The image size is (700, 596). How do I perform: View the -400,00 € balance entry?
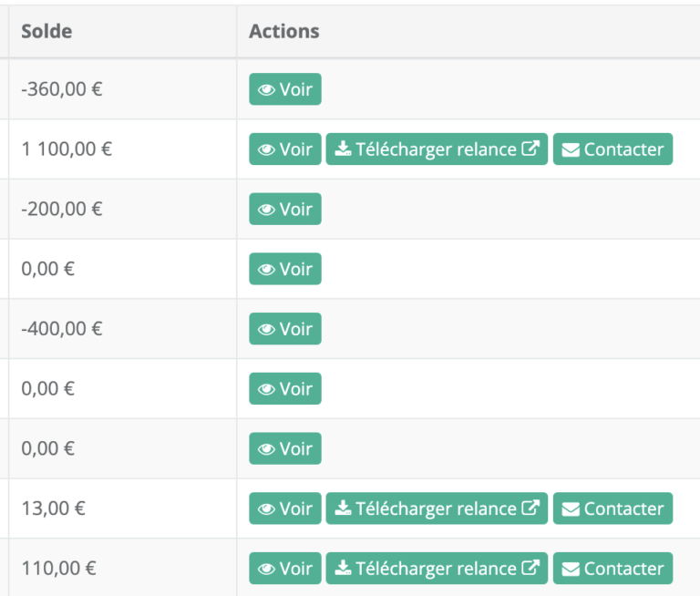point(284,329)
